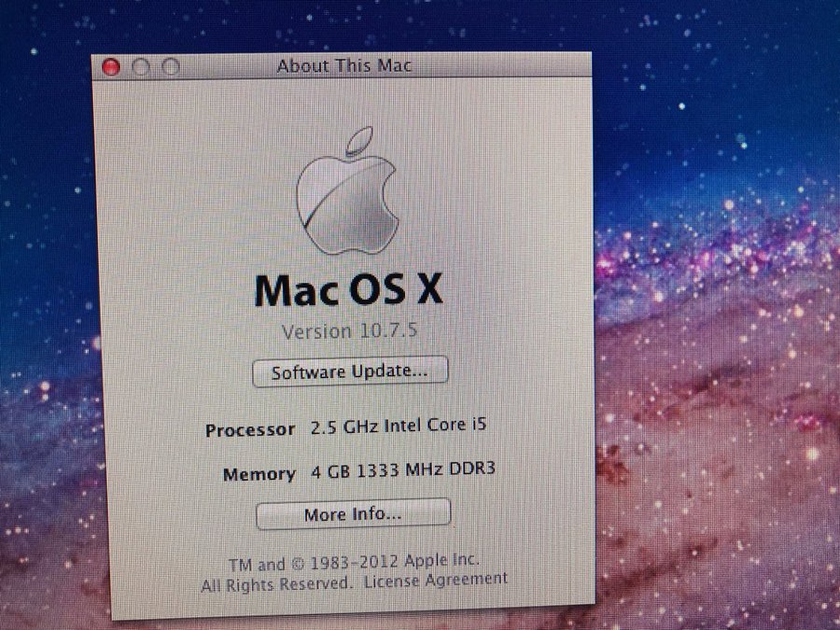The height and width of the screenshot is (630, 840).
Task: Close the About This Mac window
Action: pyautogui.click(x=111, y=66)
